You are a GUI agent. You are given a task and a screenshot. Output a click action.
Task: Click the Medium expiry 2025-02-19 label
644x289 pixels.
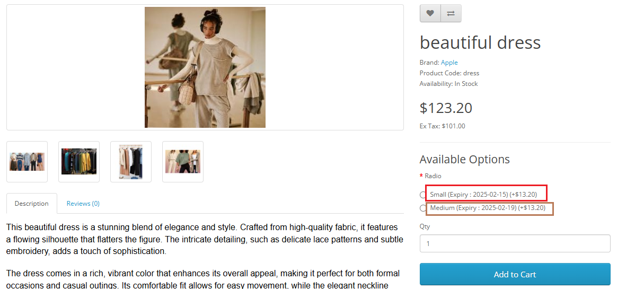click(x=488, y=208)
